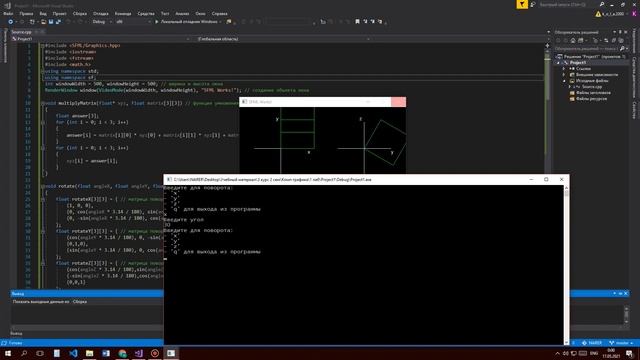Expand the Внешние зависимости node
Viewport: 640px width, 360px height.
click(x=564, y=75)
